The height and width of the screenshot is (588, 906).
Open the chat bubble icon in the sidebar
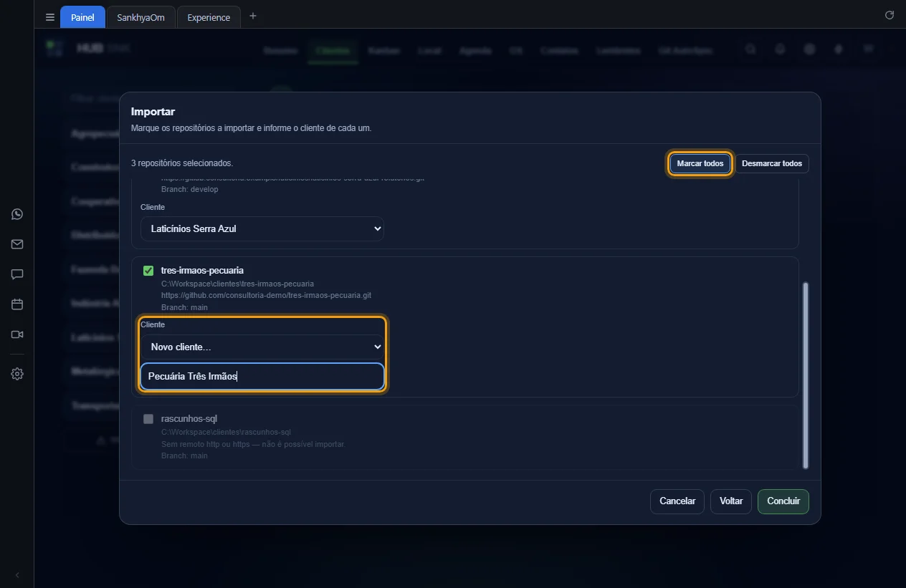pos(17,274)
